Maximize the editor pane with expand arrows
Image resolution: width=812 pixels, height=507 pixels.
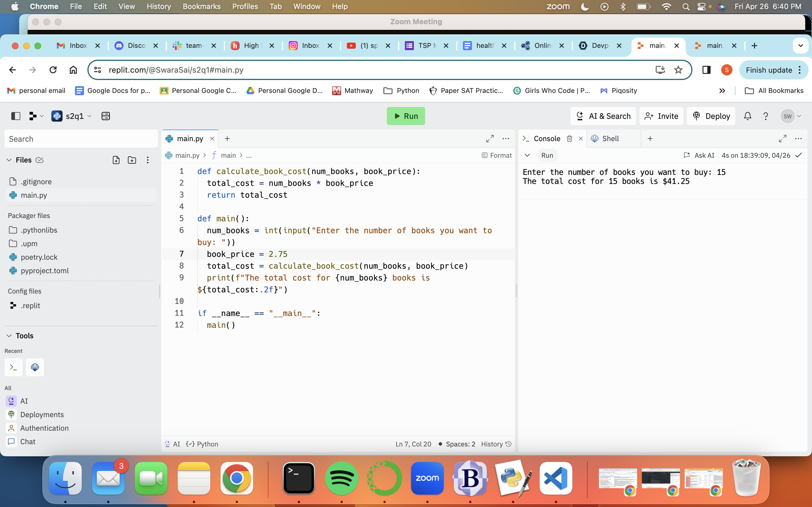tap(489, 139)
